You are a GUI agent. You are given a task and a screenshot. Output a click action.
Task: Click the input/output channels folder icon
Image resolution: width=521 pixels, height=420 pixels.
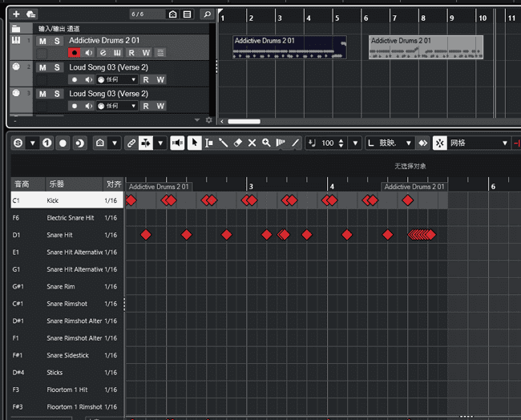(x=16, y=29)
